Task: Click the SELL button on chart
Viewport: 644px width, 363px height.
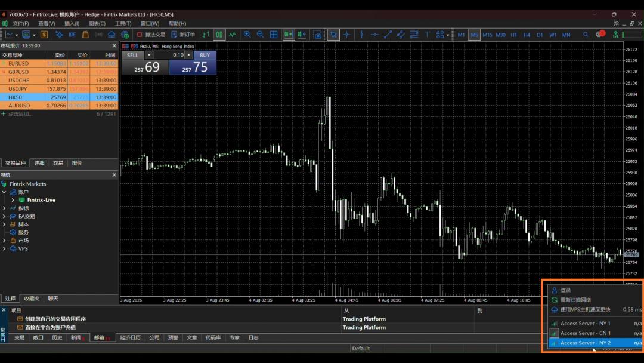Action: (132, 55)
